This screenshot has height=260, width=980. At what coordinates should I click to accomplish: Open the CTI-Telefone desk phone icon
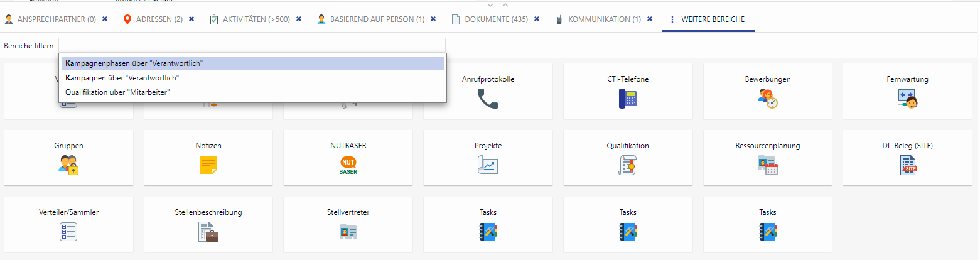pos(628,99)
